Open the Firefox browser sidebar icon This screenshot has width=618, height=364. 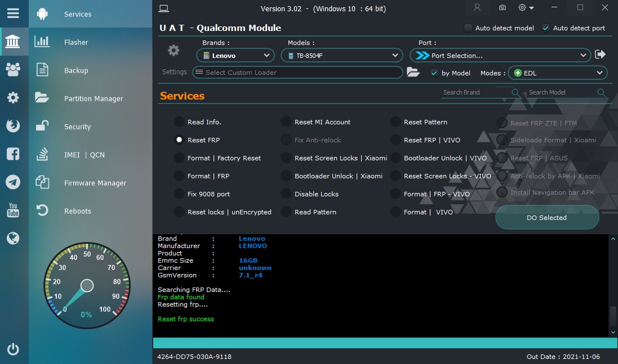[x=13, y=125]
